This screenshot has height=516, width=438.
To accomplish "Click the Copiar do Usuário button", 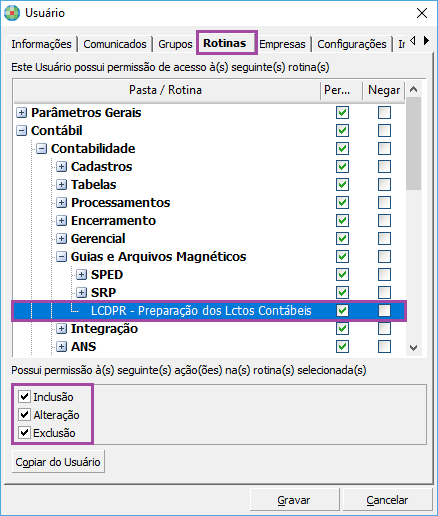I will (x=58, y=462).
